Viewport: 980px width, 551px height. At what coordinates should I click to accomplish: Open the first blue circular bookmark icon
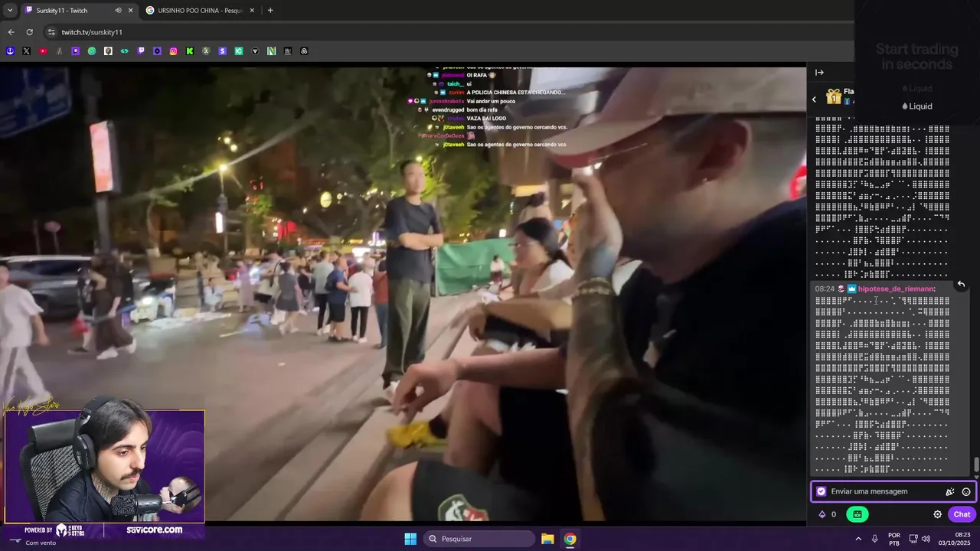coord(10,51)
